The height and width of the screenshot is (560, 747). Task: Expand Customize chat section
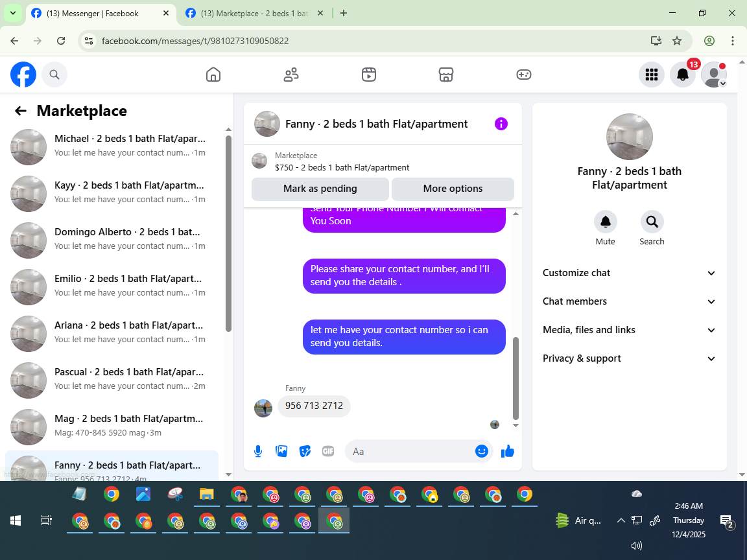(x=630, y=273)
